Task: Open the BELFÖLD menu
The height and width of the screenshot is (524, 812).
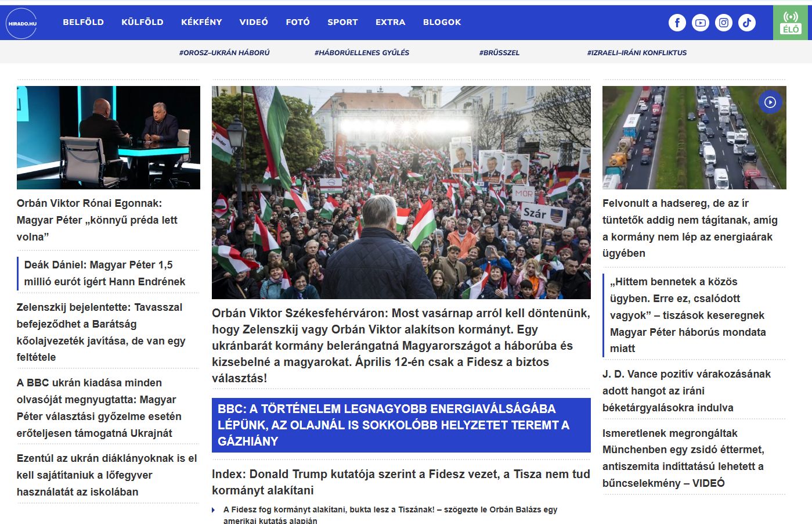Action: click(x=83, y=22)
